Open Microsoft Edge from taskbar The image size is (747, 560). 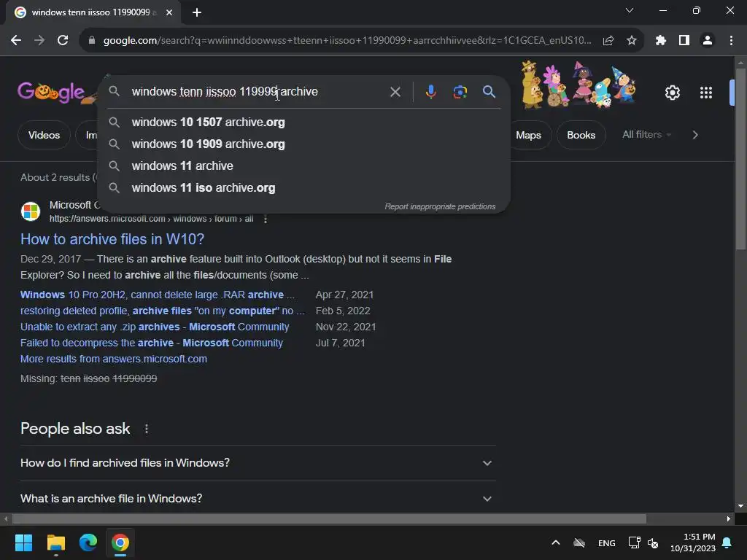(x=88, y=542)
